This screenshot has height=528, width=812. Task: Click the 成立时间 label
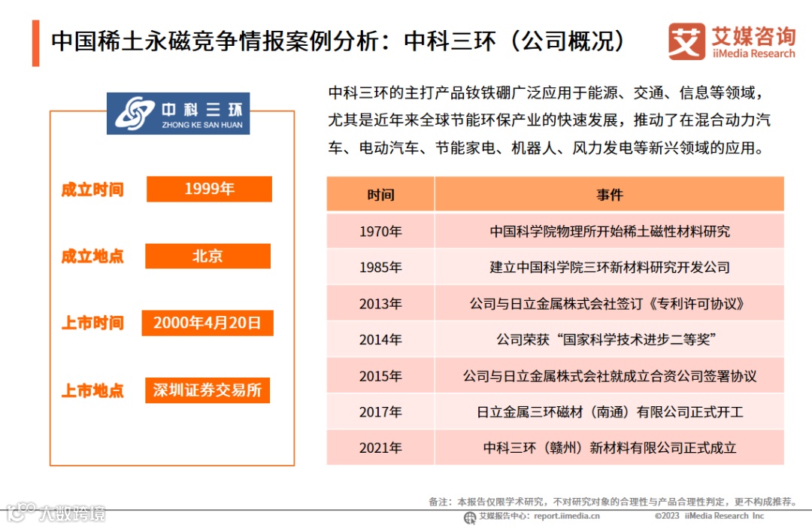tap(92, 190)
